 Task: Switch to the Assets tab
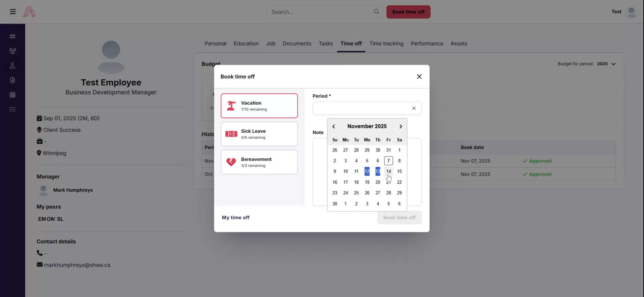(x=459, y=44)
